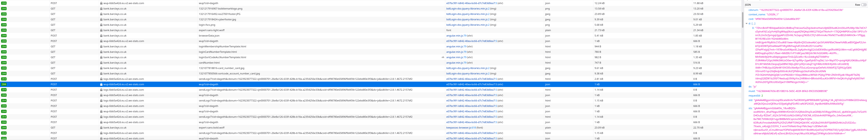The width and height of the screenshot is (868, 140).
Task: Open angular.min.js:79 initiator for browserData.json
Action: (456, 36)
